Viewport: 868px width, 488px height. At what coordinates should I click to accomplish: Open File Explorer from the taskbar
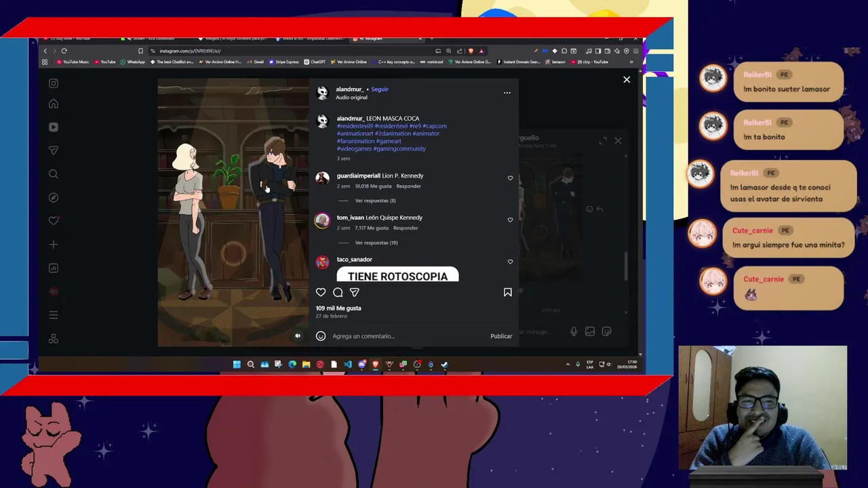coord(306,365)
